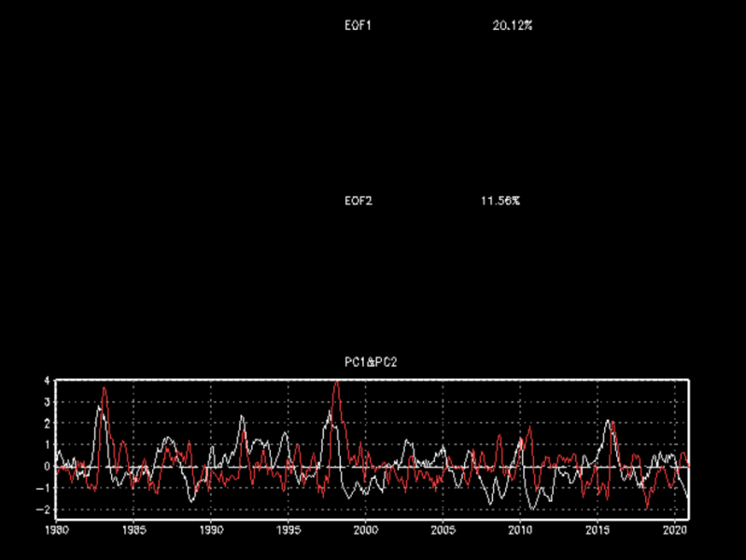The image size is (746, 560).
Task: Select the 2015 x-axis year label
Action: (x=598, y=529)
